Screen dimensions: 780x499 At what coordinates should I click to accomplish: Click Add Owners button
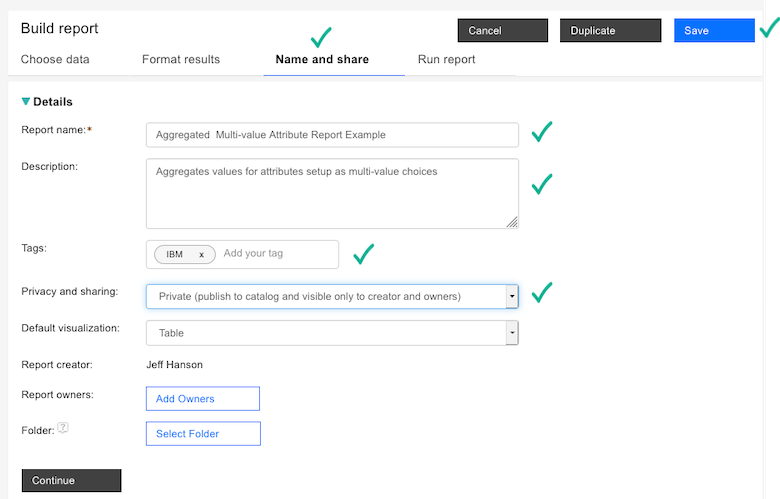pos(203,399)
